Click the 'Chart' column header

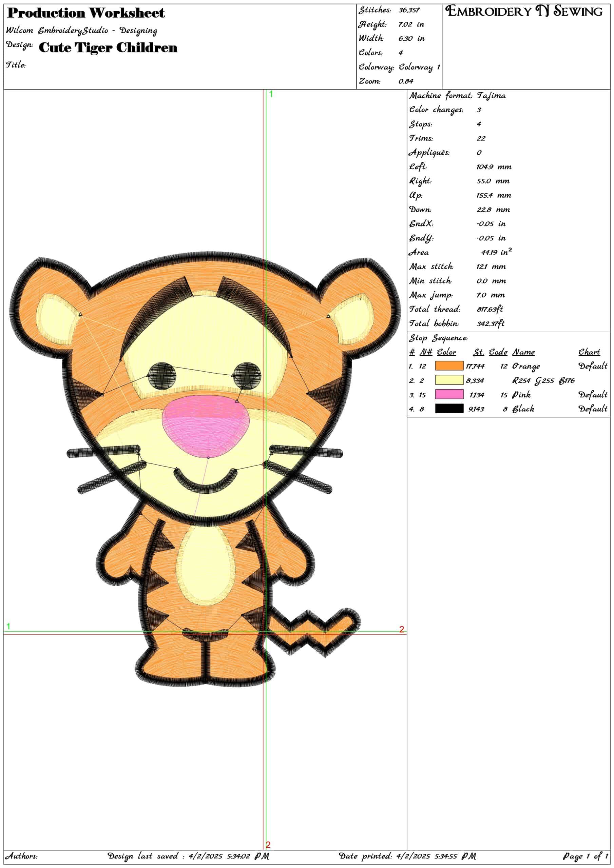[x=590, y=352]
